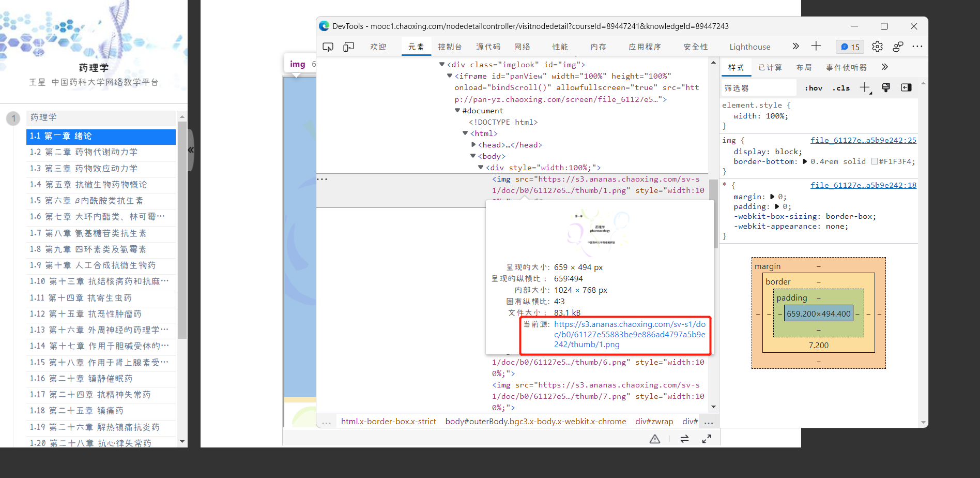
Task: Open the 性能 performance tab
Action: point(560,47)
